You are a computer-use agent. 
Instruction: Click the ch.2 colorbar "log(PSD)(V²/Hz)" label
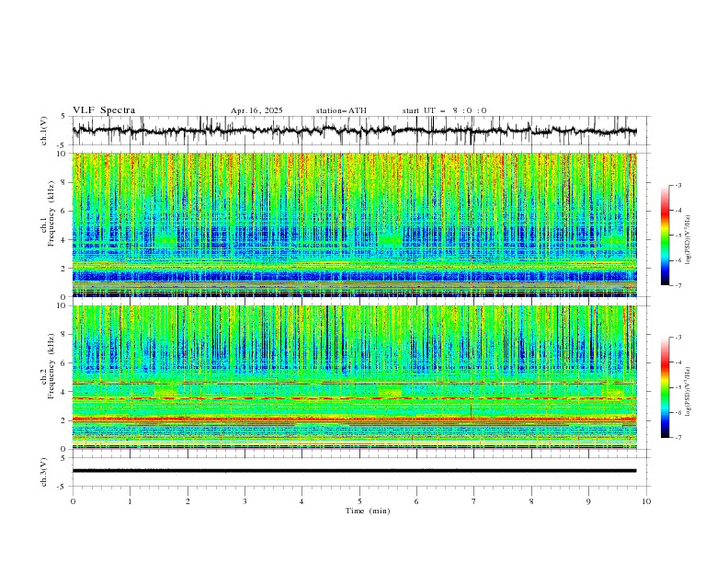point(688,392)
